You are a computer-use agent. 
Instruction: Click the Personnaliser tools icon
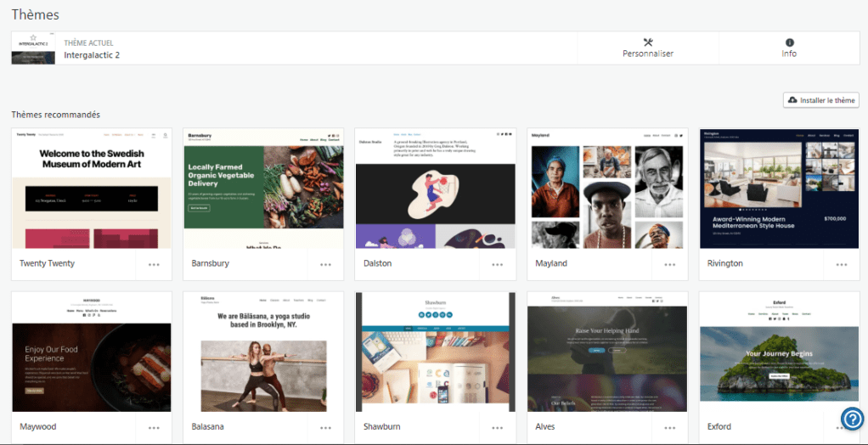648,42
